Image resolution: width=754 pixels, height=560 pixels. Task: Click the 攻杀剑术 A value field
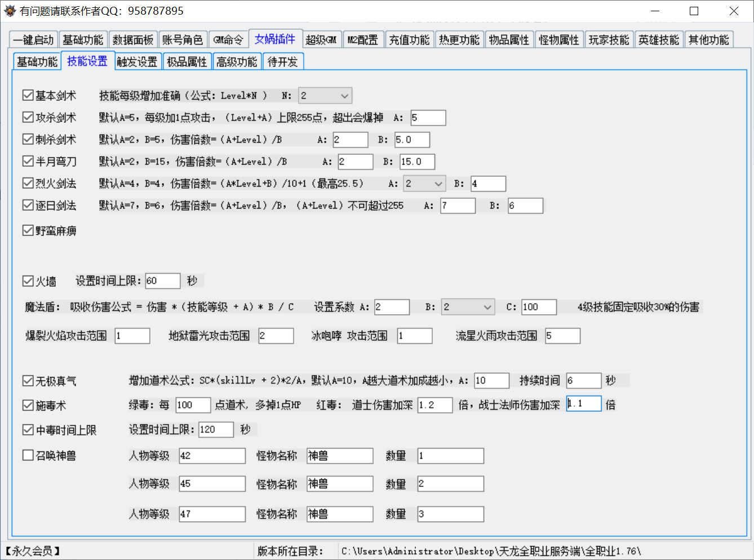(428, 118)
